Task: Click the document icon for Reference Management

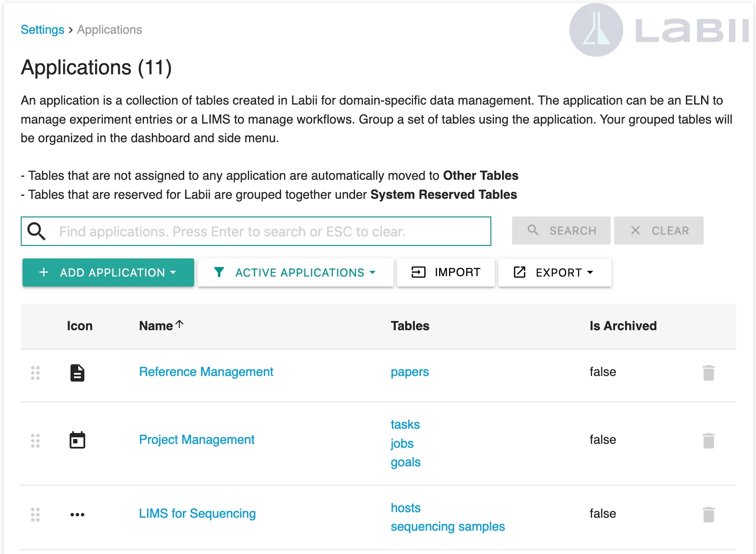Action: point(77,373)
